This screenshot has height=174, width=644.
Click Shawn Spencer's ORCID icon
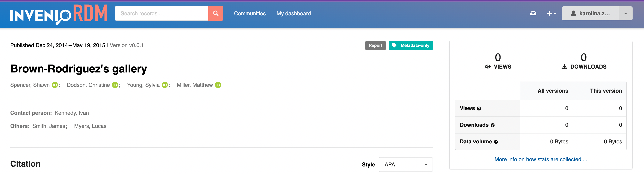click(x=55, y=85)
